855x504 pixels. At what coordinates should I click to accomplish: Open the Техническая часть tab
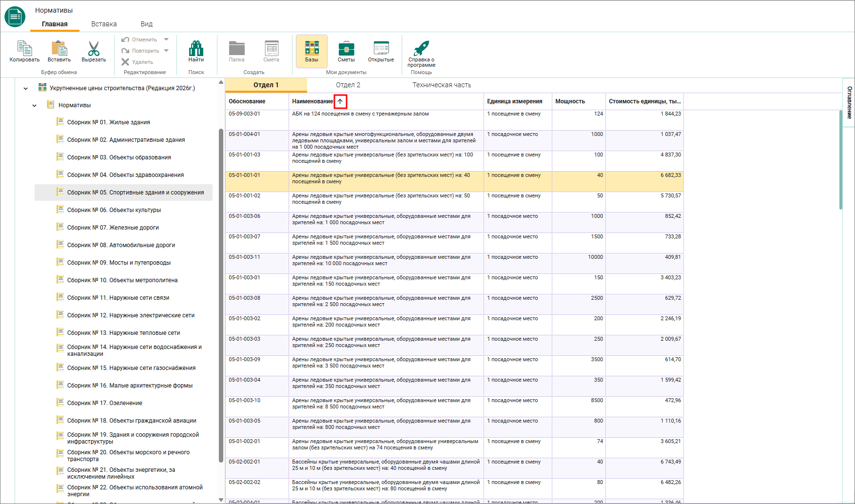point(442,85)
